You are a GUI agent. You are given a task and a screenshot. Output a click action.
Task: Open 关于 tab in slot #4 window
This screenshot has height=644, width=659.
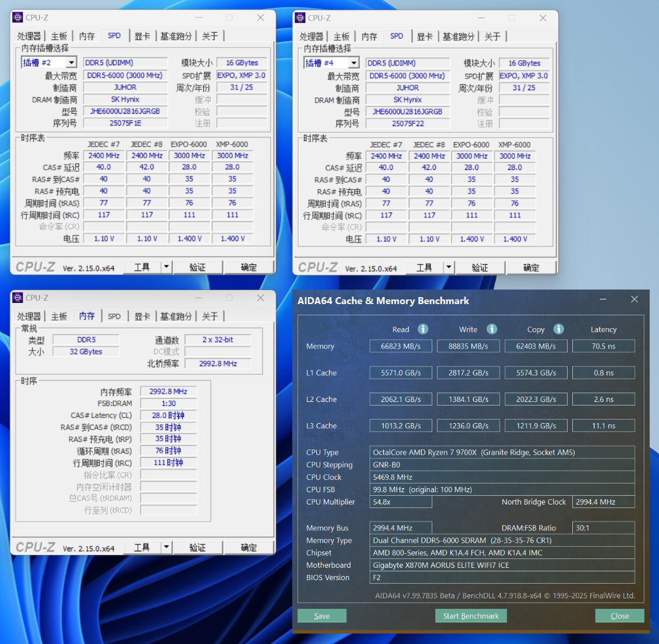[492, 36]
